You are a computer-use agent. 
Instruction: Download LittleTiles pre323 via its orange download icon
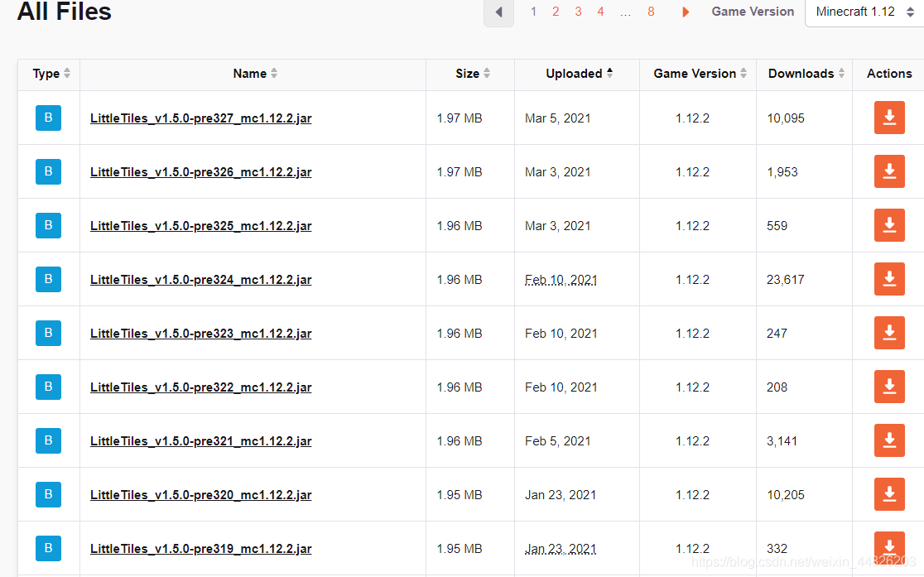tap(889, 333)
